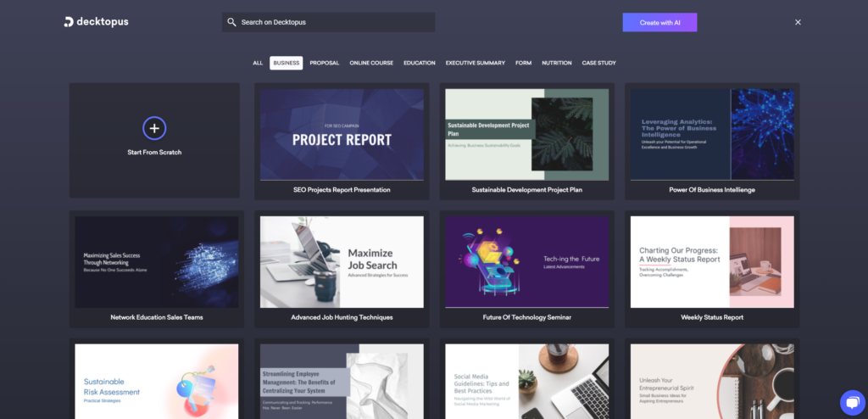Open the chat support bubble icon
The height and width of the screenshot is (419, 868).
coord(852,403)
